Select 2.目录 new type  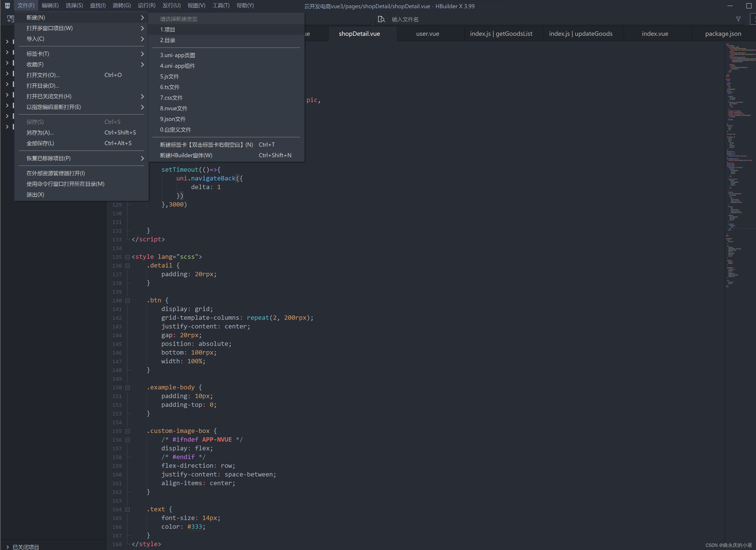(x=226, y=40)
